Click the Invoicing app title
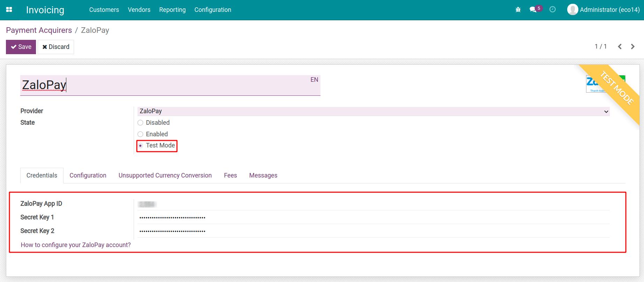 (x=45, y=10)
